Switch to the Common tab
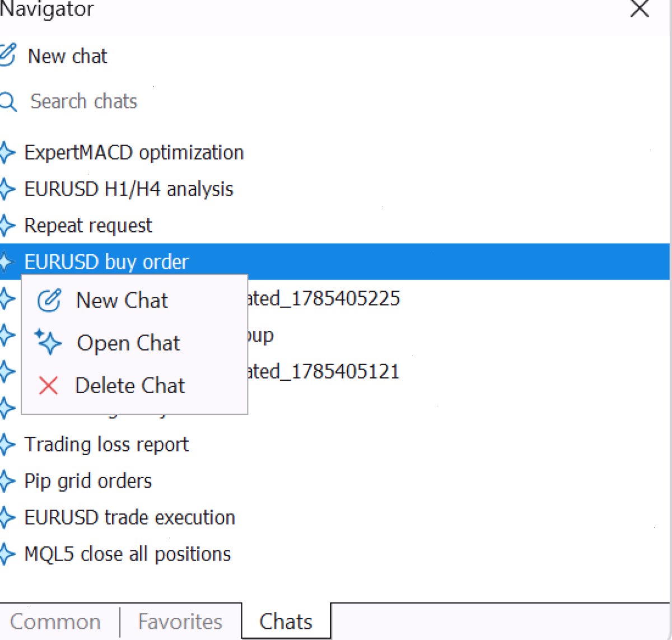Screen dimensions: 672x640 [55, 622]
